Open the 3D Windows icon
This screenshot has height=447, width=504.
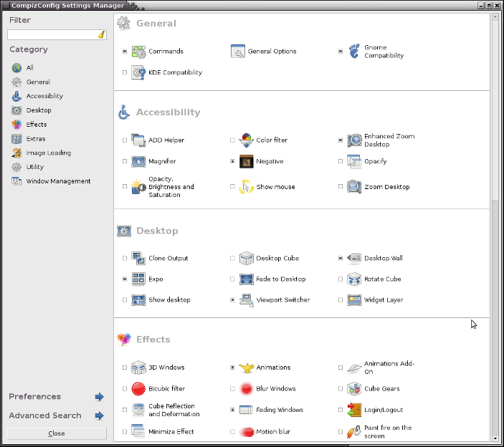pos(139,367)
